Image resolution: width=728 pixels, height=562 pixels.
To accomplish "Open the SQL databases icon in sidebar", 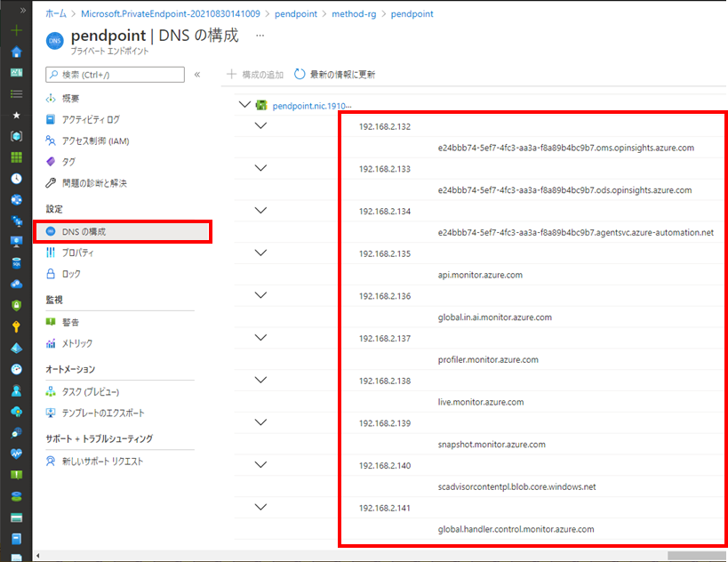I will click(16, 263).
